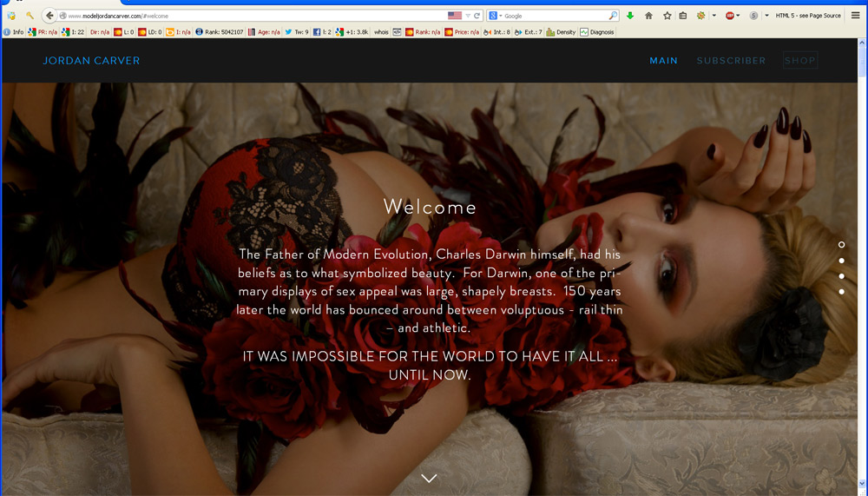The height and width of the screenshot is (496, 868).
Task: Open the bookmarks list icon
Action: tap(683, 16)
